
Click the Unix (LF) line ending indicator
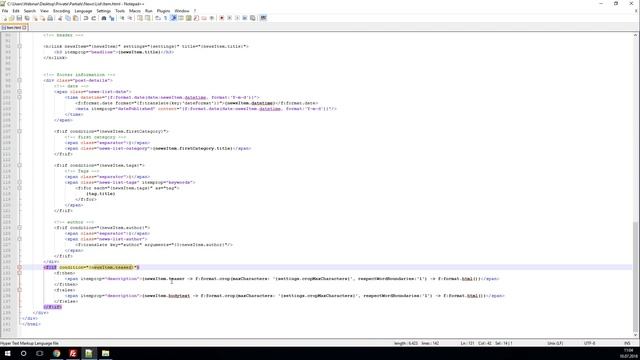click(555, 343)
